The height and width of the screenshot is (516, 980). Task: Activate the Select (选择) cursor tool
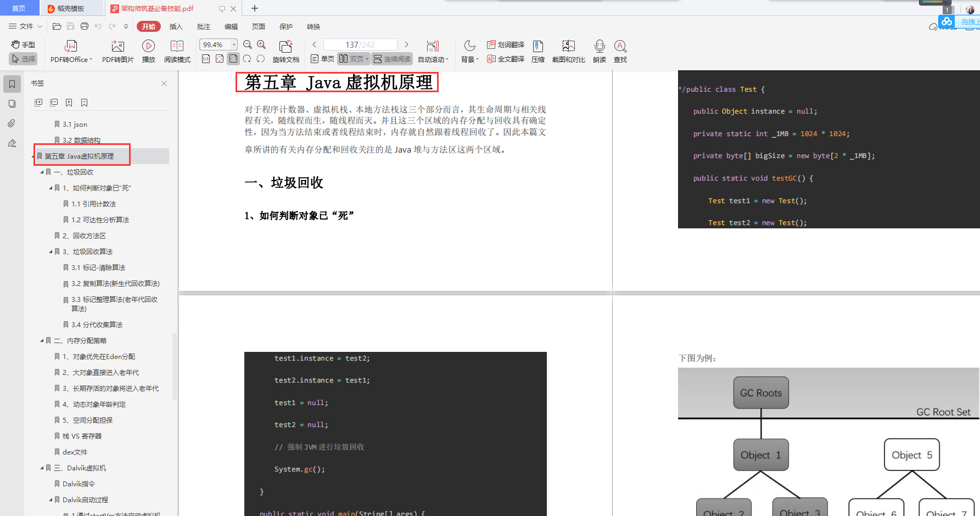point(23,59)
